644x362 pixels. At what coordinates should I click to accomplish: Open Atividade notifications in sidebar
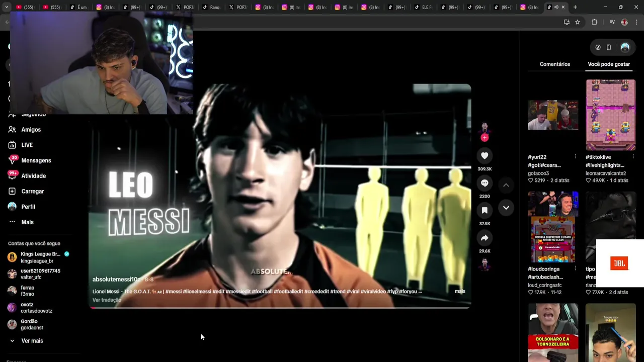(x=33, y=176)
